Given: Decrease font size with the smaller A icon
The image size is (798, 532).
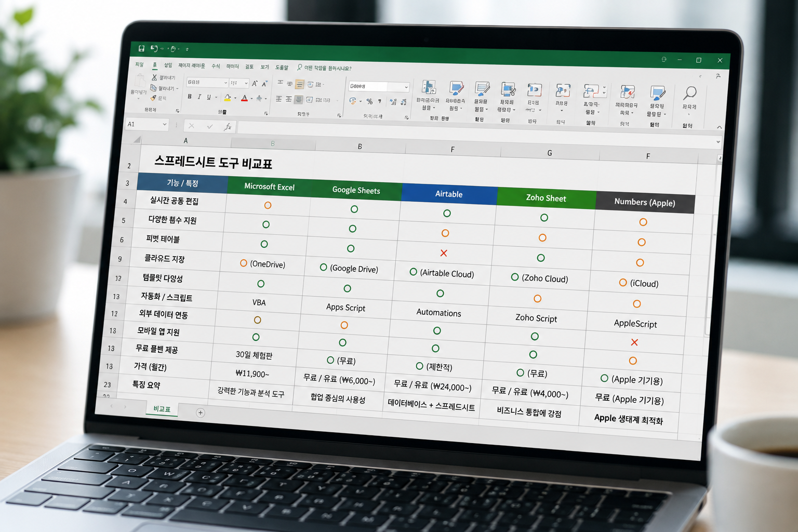Looking at the screenshot, I should point(264,83).
